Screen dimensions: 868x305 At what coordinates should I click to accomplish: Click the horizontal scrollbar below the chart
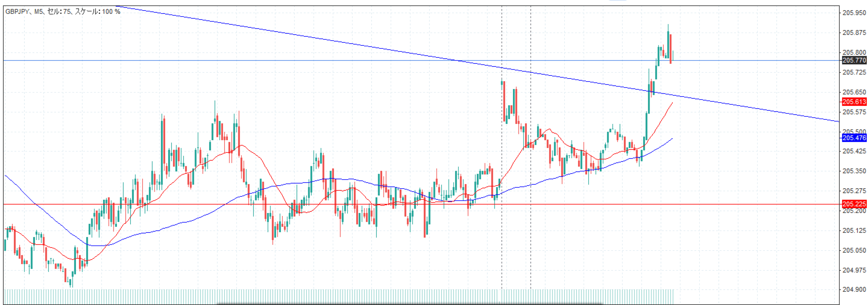click(x=410, y=304)
